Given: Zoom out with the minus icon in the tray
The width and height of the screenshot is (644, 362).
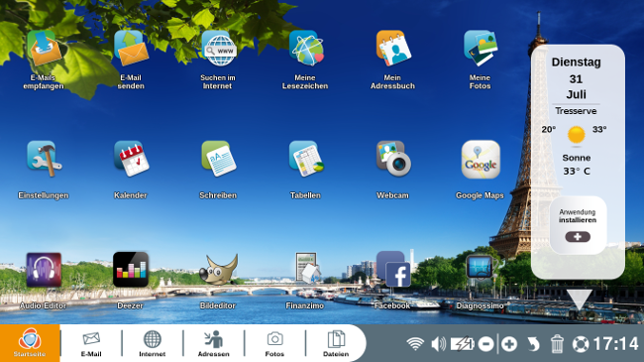Looking at the screenshot, I should point(485,344).
